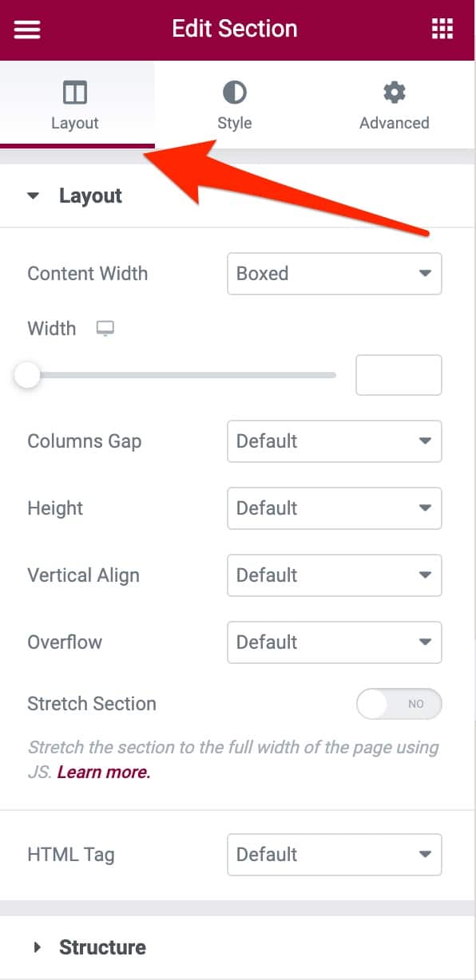Screen dimensions: 476x980
Task: Open the hamburger menu
Action: pyautogui.click(x=26, y=29)
